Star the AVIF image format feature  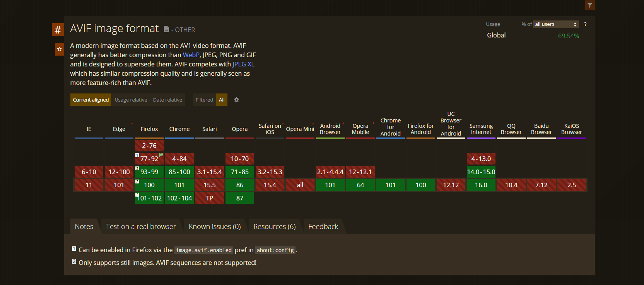coord(59,49)
